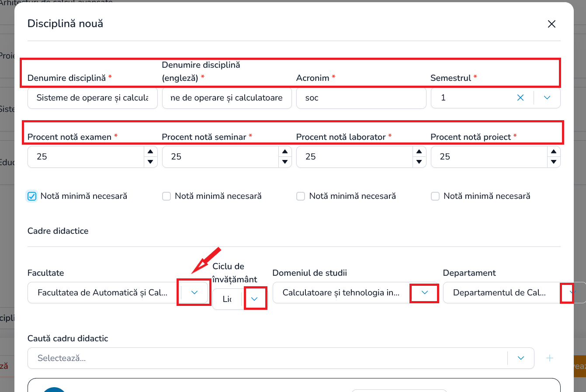
Task: Expand the Facultate dropdown chevron
Action: click(194, 293)
